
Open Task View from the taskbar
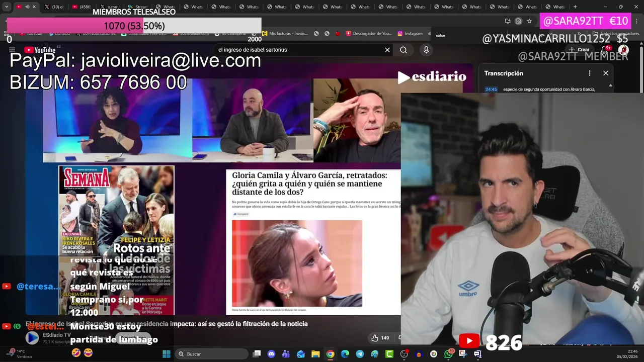257,354
